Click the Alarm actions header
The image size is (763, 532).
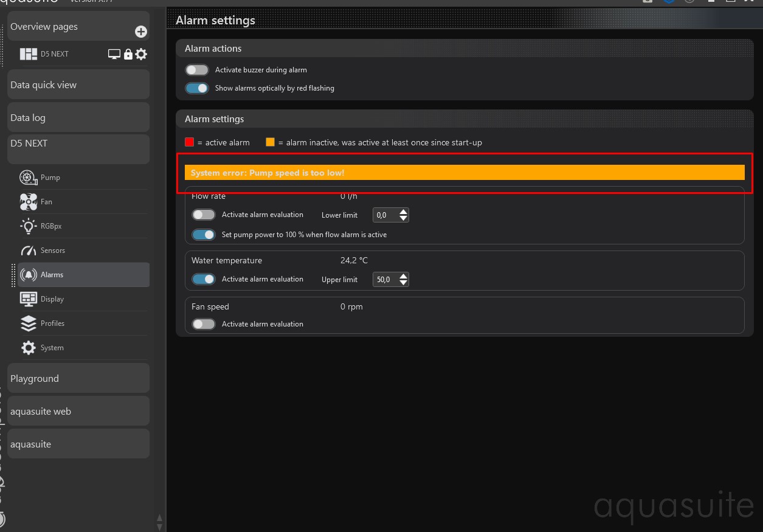pyautogui.click(x=464, y=49)
